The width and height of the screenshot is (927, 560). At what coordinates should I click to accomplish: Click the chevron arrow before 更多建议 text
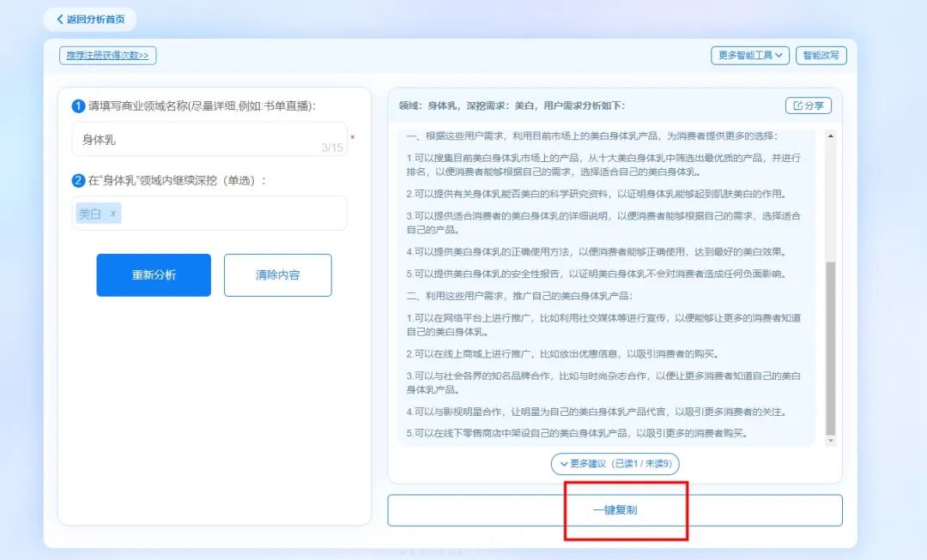click(x=564, y=464)
